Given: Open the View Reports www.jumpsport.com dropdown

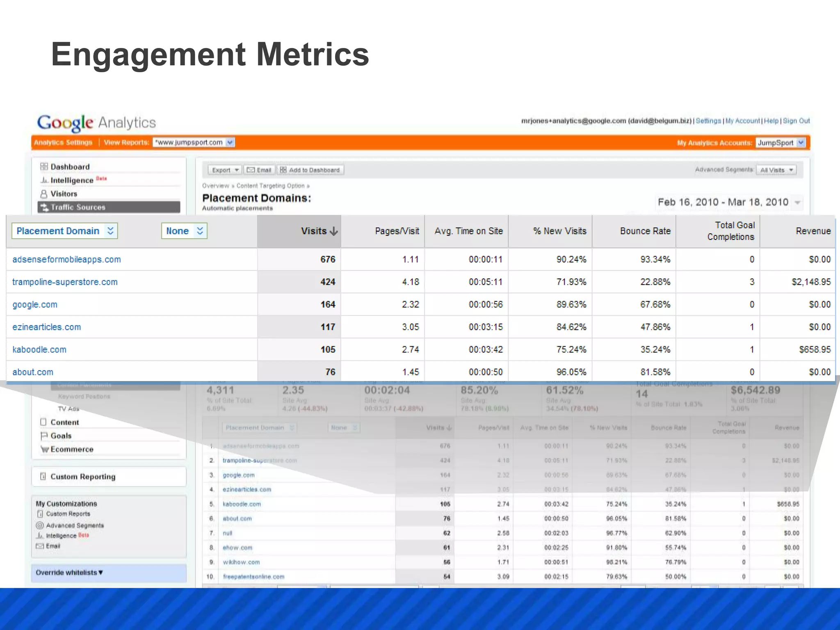Looking at the screenshot, I should click(x=194, y=142).
